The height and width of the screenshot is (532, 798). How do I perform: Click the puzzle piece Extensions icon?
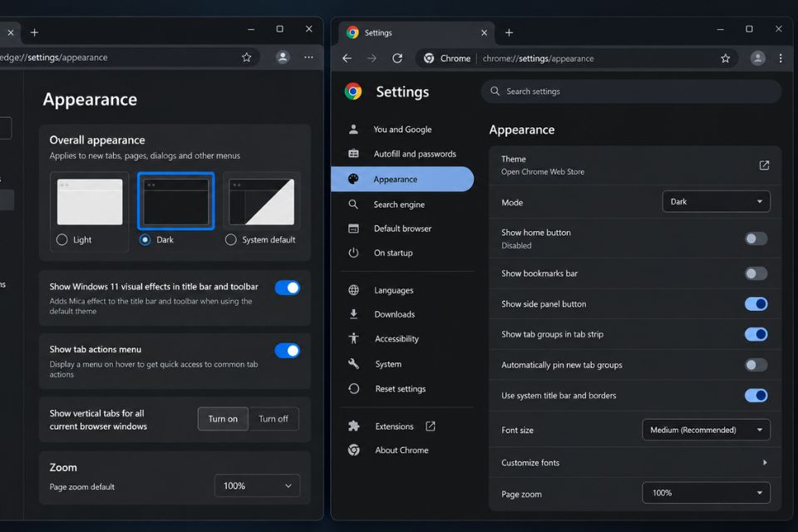coord(354,426)
